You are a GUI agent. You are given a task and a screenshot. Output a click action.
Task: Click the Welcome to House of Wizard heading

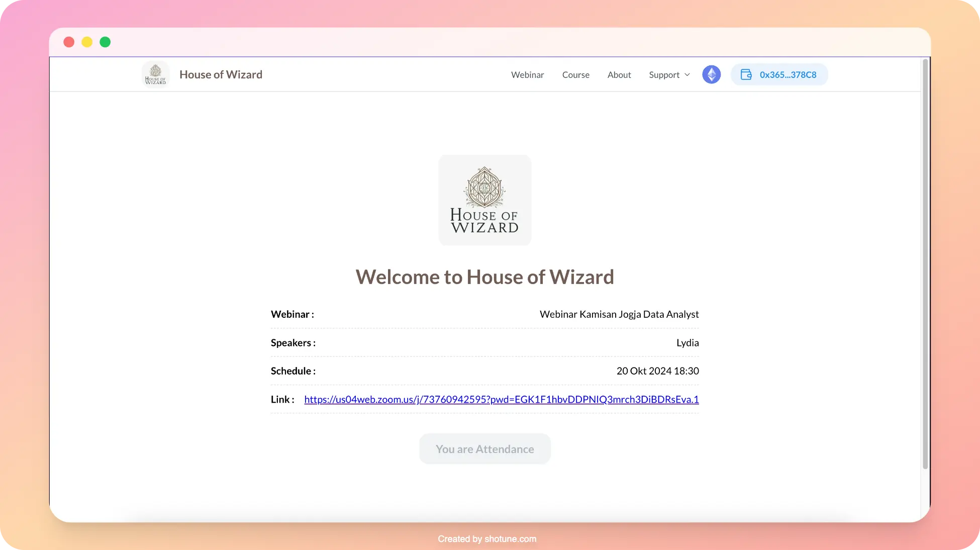484,277
